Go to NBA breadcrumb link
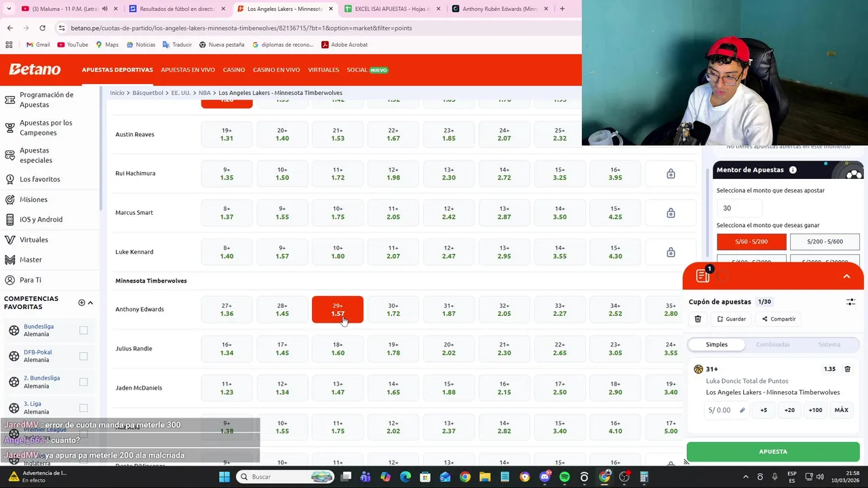The height and width of the screenshot is (488, 868). [x=204, y=93]
